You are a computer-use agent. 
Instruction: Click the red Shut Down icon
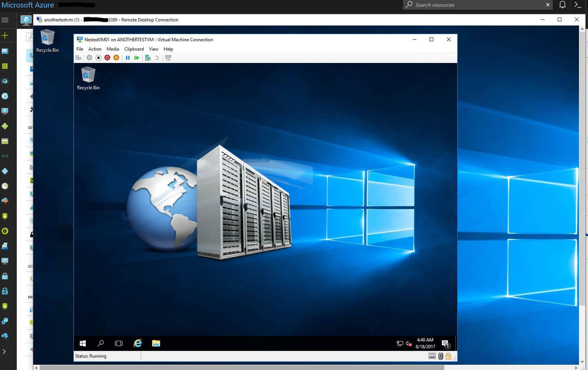(x=107, y=58)
